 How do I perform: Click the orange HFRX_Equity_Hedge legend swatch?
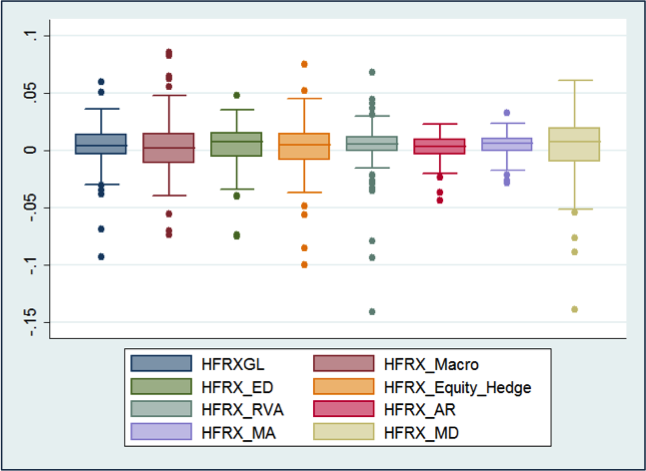(x=346, y=386)
